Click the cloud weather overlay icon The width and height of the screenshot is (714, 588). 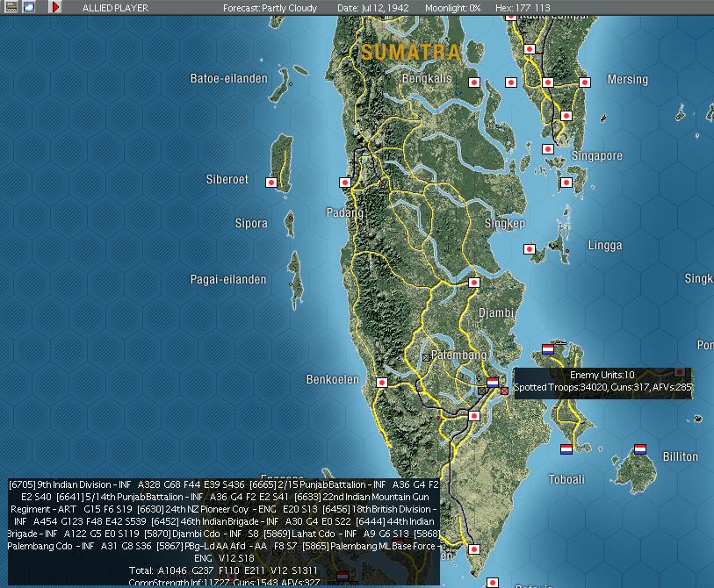(29, 7)
